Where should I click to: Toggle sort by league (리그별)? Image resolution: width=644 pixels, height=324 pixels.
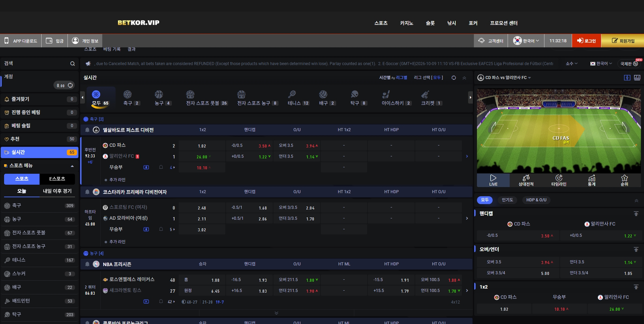(x=401, y=78)
